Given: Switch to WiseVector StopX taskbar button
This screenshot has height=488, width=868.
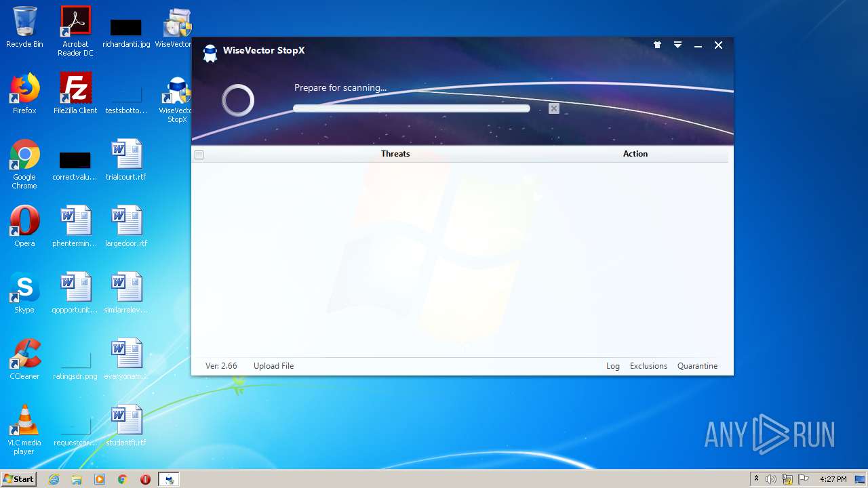Looking at the screenshot, I should [168, 479].
